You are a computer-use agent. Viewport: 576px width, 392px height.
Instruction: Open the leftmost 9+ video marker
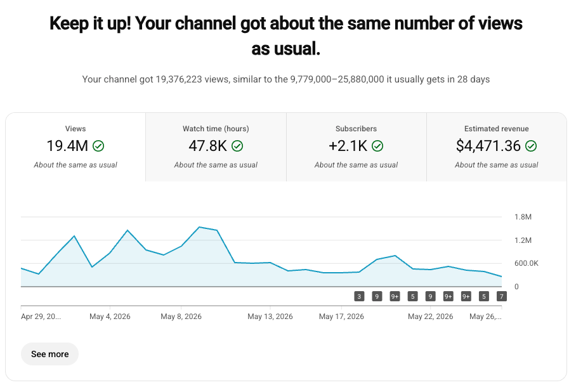[395, 296]
